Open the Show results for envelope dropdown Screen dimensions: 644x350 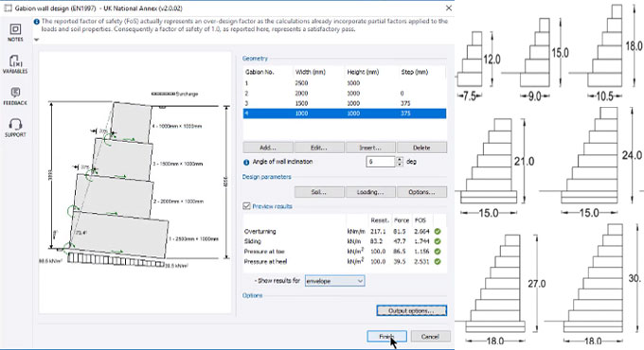334,281
